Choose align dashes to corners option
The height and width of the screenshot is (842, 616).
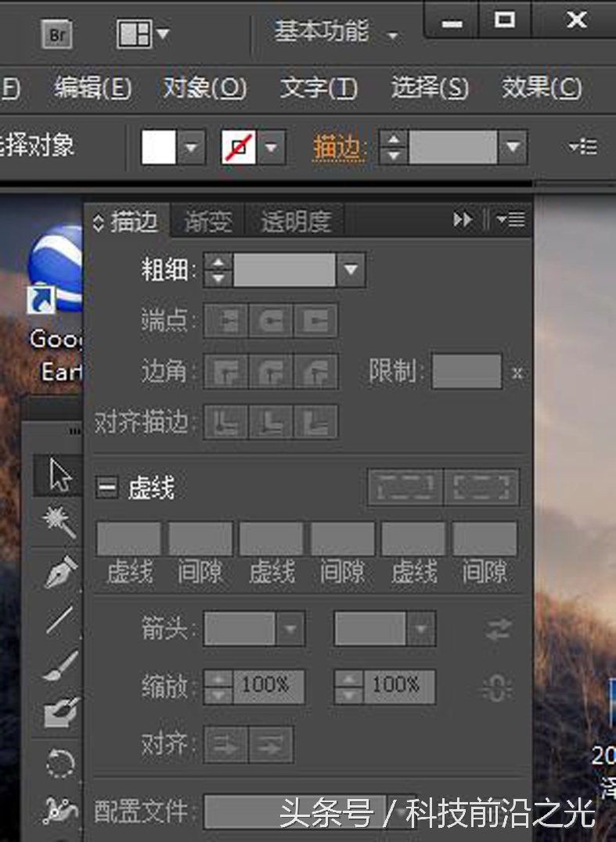(x=481, y=487)
